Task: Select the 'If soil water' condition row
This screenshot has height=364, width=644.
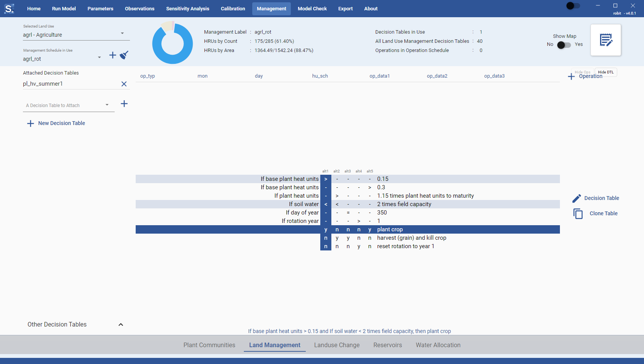Action: tap(348, 204)
